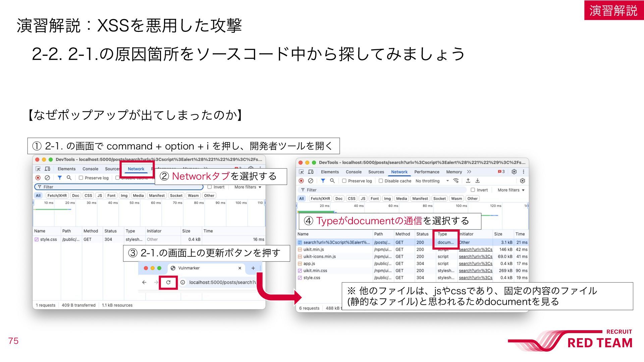Expand More filters in right DevTools
Image resolution: width=644 pixels, height=362 pixels.
(511, 190)
